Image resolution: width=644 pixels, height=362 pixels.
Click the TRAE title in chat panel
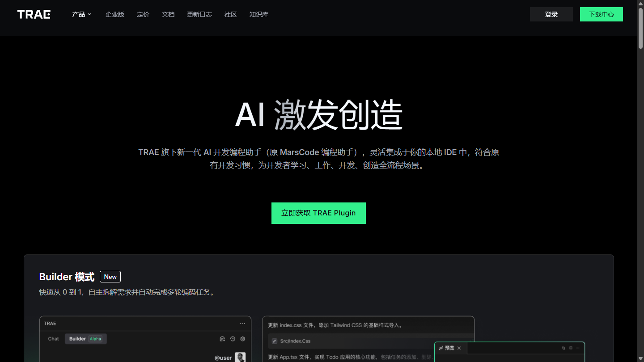[x=50, y=324]
